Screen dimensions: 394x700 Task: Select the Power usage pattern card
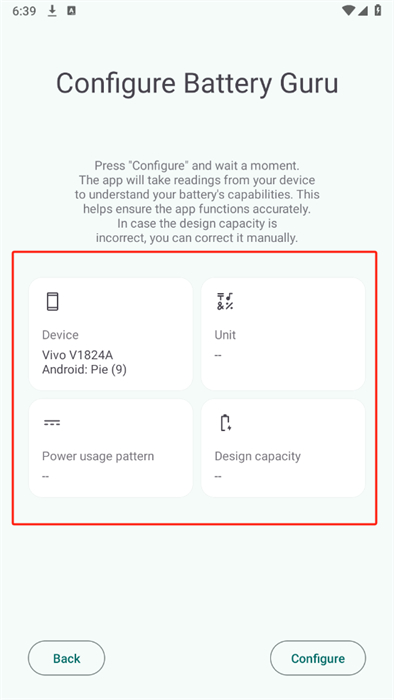pos(111,448)
